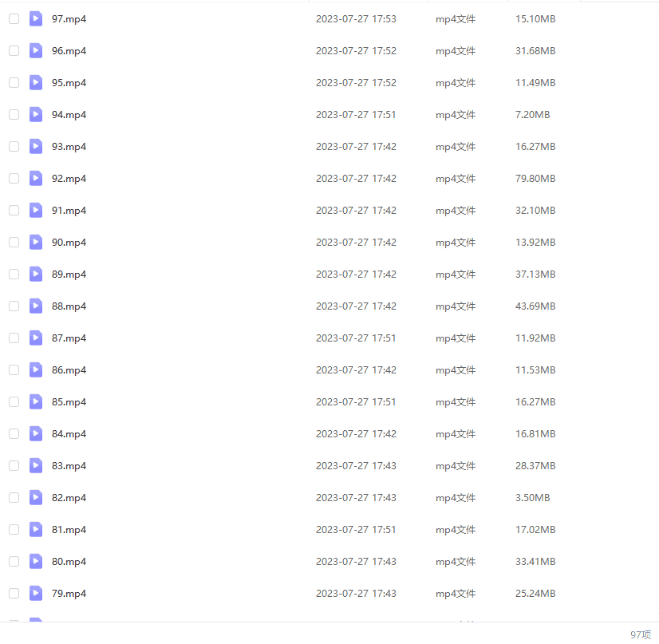This screenshot has height=644, width=659.
Task: Click the video icon for 86.mp4
Action: click(x=36, y=370)
